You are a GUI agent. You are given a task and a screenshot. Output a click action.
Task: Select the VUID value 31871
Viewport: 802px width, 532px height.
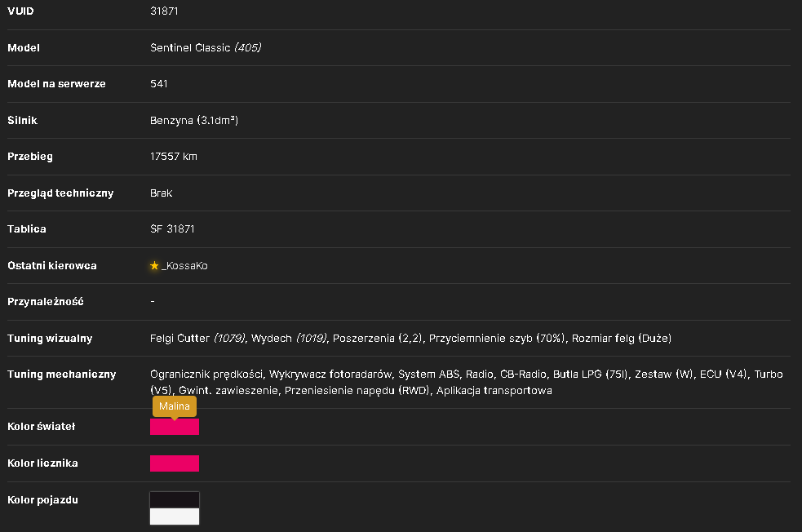(x=164, y=11)
